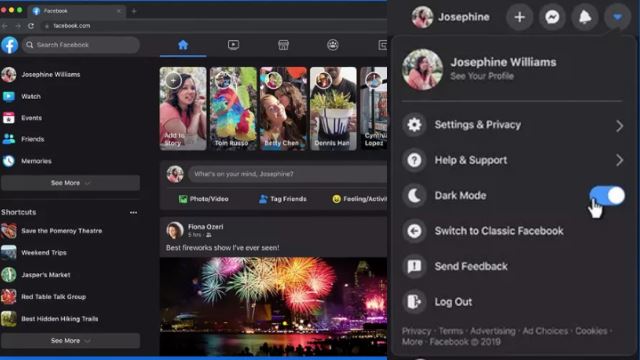Click the Add to Story card
Screen dimensions: 640x360
pyautogui.click(x=183, y=109)
